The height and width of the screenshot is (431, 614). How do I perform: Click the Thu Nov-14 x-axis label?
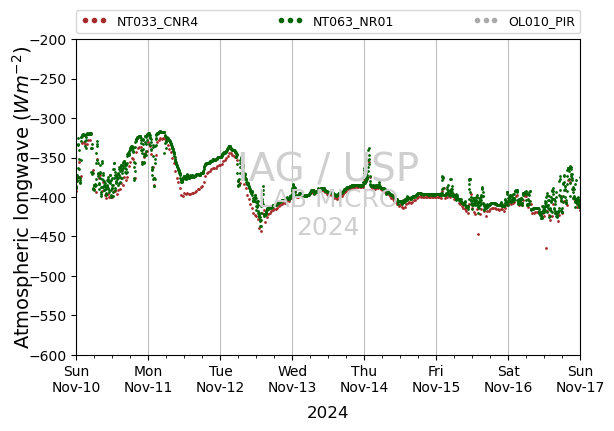point(364,379)
